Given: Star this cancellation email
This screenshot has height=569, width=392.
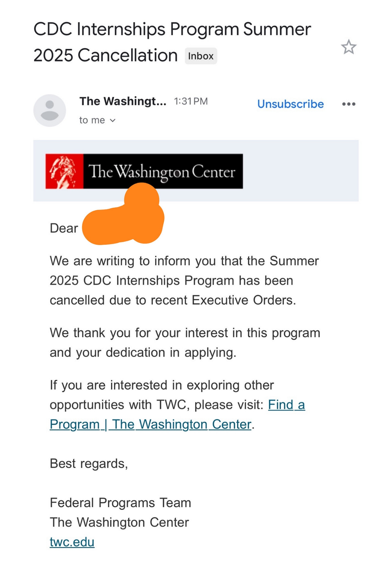Looking at the screenshot, I should coord(348,47).
